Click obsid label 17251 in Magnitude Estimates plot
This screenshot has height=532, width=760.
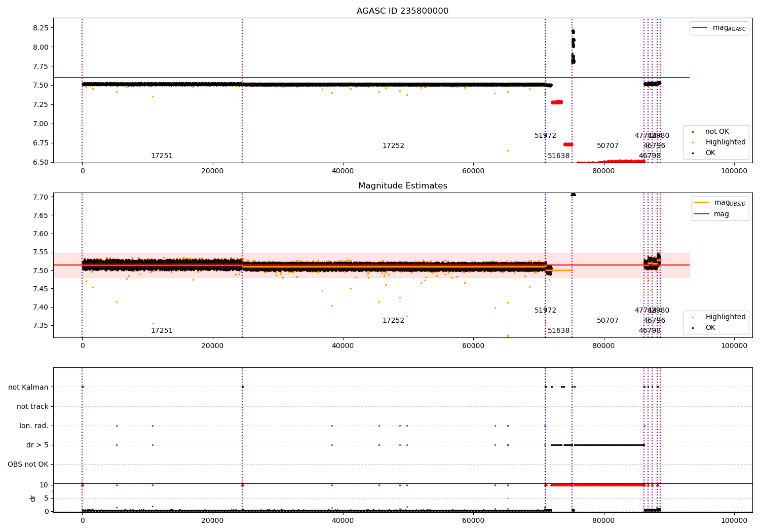(162, 331)
